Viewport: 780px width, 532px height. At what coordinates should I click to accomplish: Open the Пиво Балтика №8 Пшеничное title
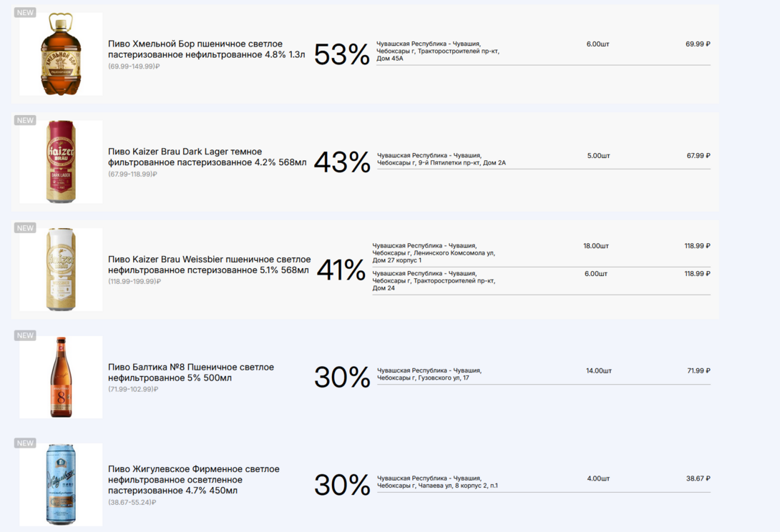click(x=191, y=372)
